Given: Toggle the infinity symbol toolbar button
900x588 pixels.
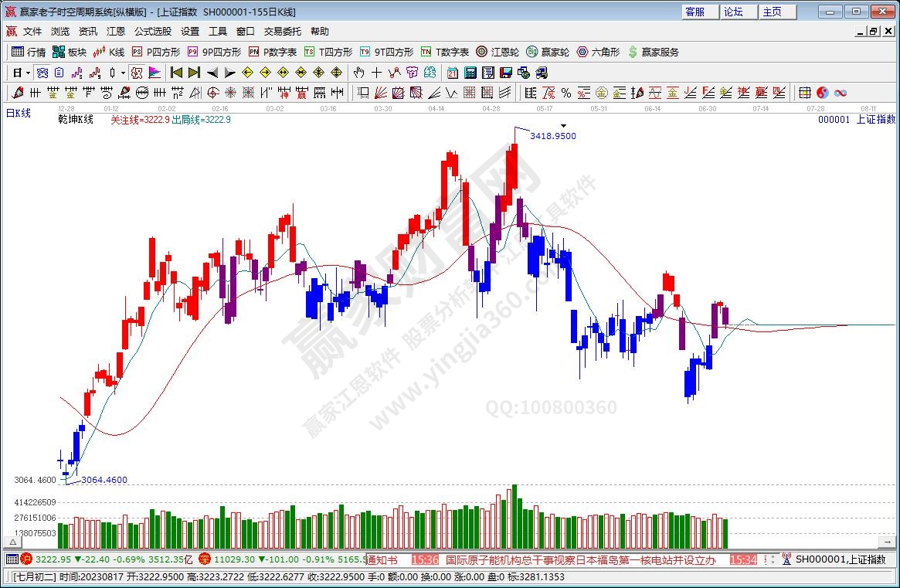Looking at the screenshot, I should click(x=840, y=93).
